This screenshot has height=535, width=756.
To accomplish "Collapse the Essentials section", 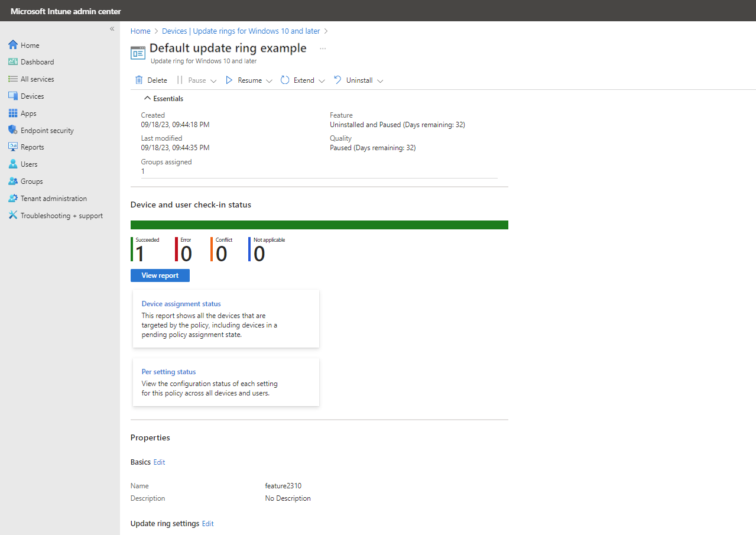I will point(164,98).
